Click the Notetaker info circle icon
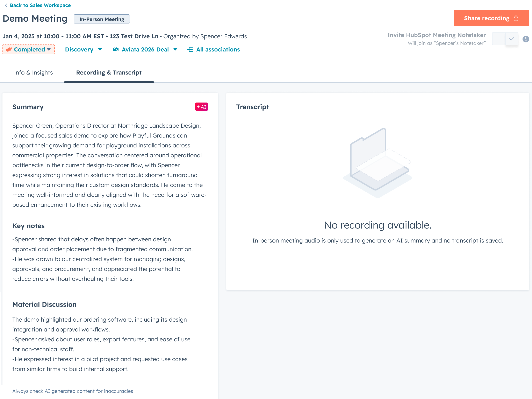The image size is (532, 399). 525,39
